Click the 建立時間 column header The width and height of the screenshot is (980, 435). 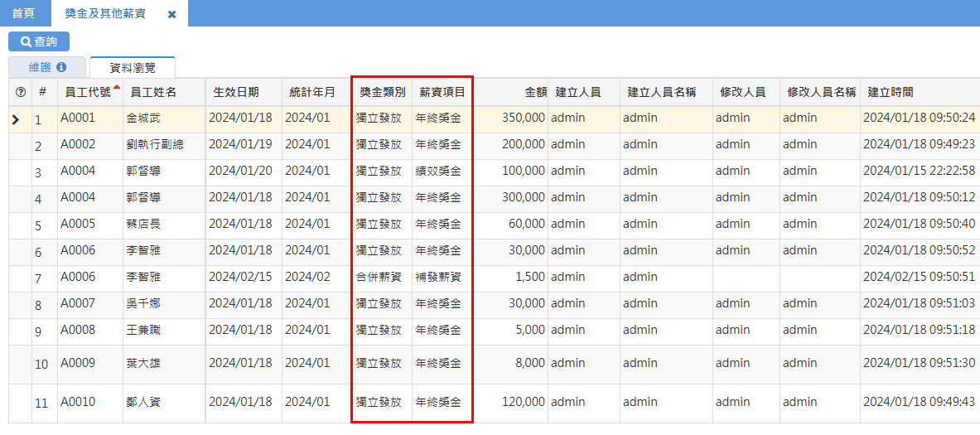click(x=890, y=93)
